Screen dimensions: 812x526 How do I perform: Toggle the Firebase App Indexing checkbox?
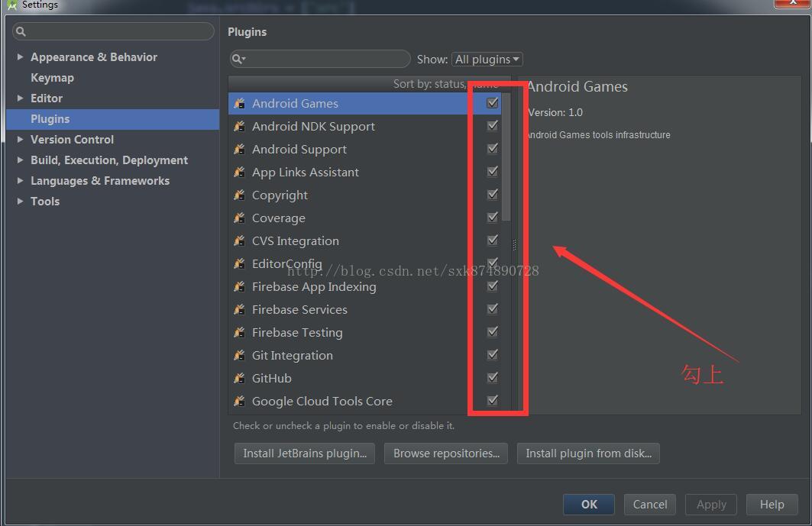coord(493,286)
